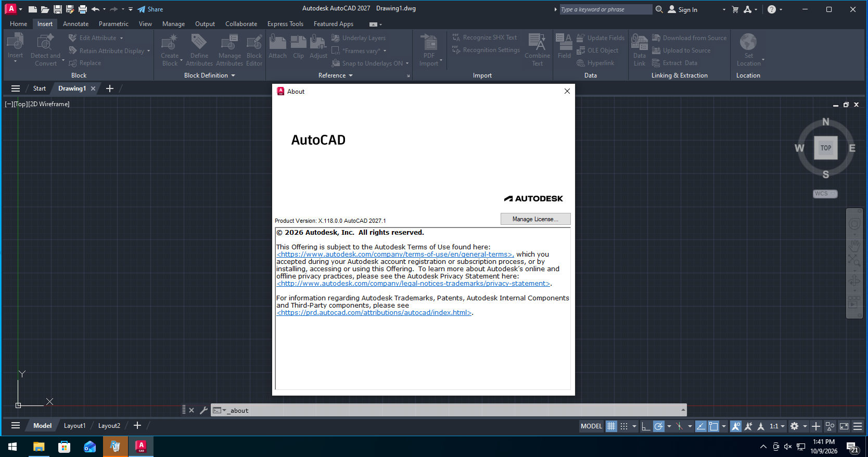Screen dimensions: 868x457
Task: Switch to the Parametric ribbon tab
Action: (113, 23)
